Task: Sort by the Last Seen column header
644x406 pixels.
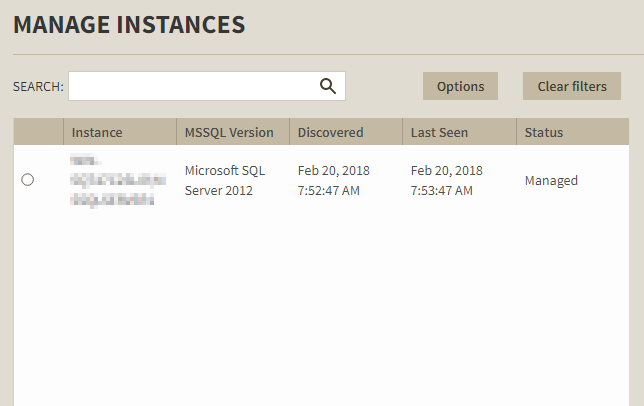Action: [439, 132]
